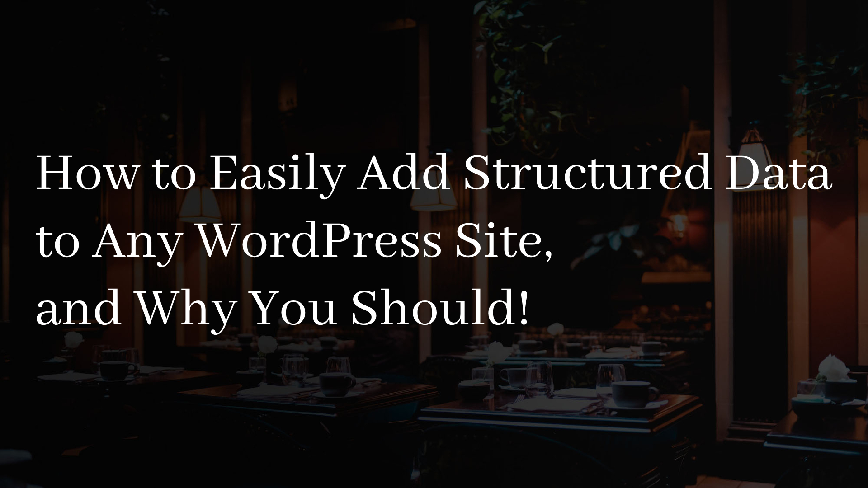
Task: Select the dark overlay icon element
Action: point(434,244)
